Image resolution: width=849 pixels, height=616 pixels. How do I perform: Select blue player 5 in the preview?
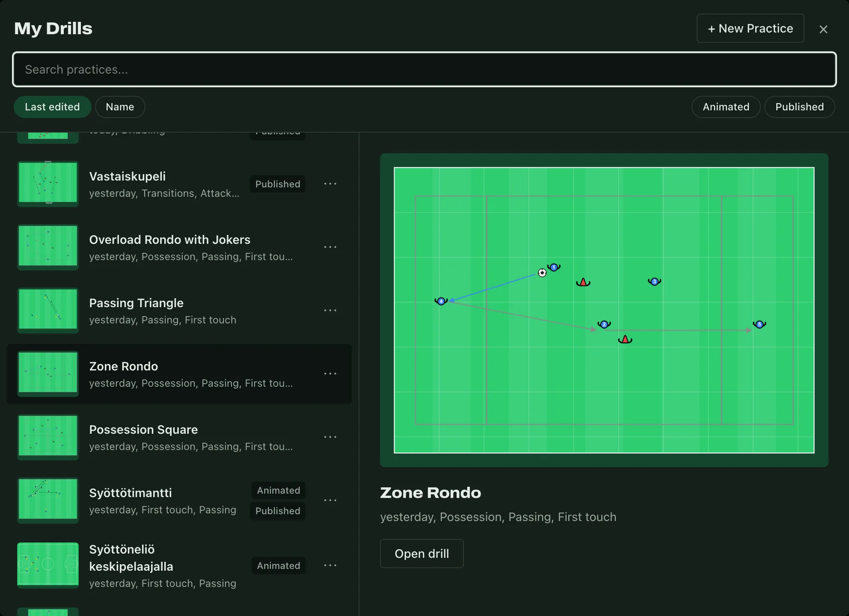point(760,324)
